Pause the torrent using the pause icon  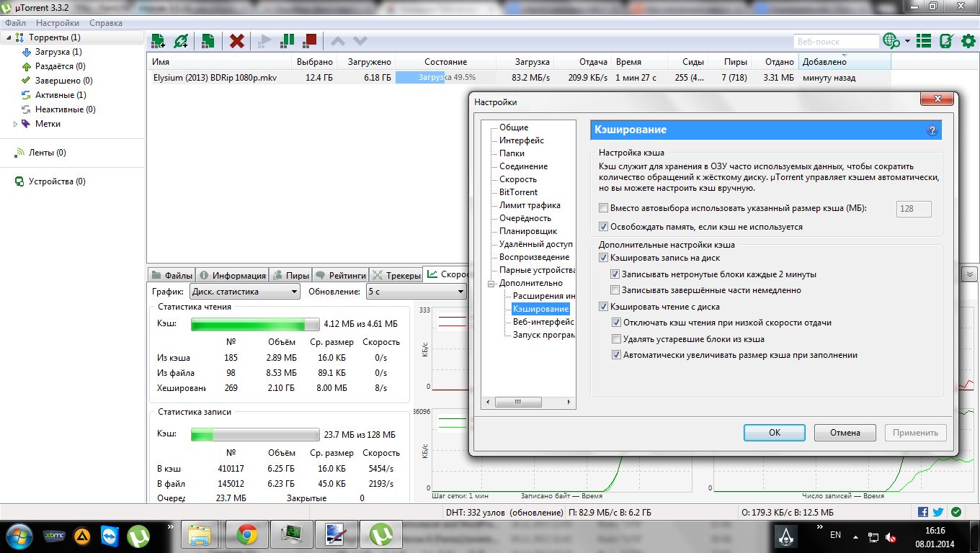288,41
